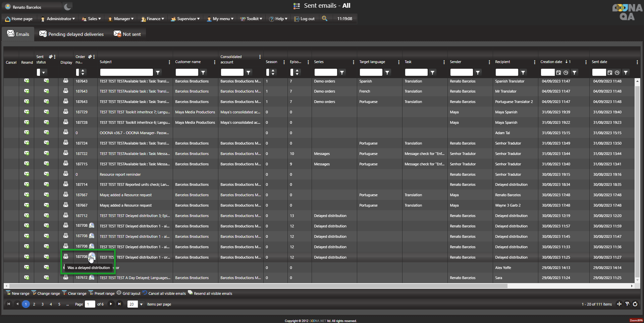Click refresh icon at grid bottom right
Viewport: 644px width, 323px height.
635,304
